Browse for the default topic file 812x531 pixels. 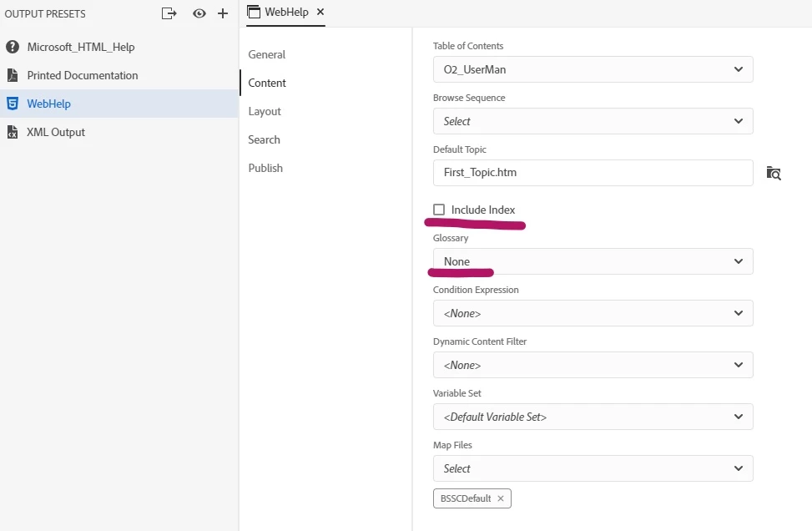pos(774,173)
